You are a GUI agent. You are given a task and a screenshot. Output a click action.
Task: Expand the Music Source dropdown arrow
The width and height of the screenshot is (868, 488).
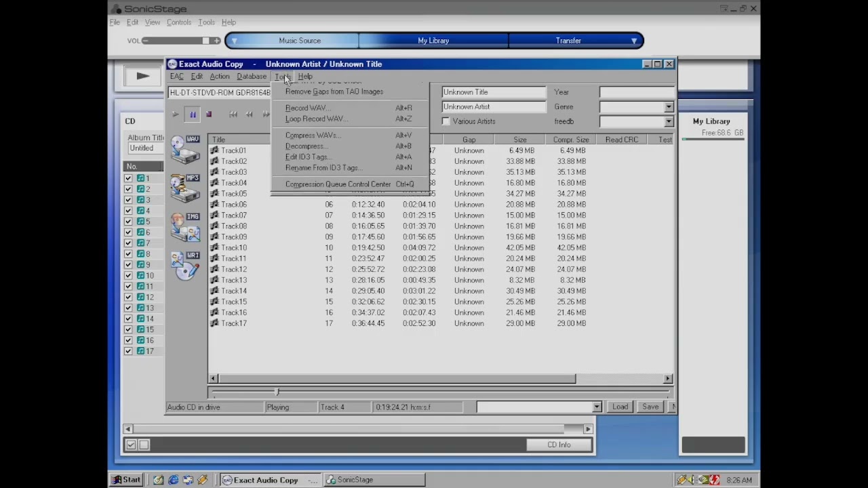click(234, 41)
